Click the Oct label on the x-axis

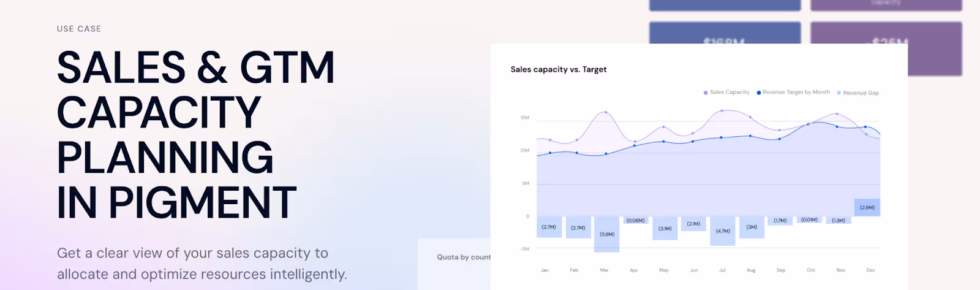coord(811,270)
